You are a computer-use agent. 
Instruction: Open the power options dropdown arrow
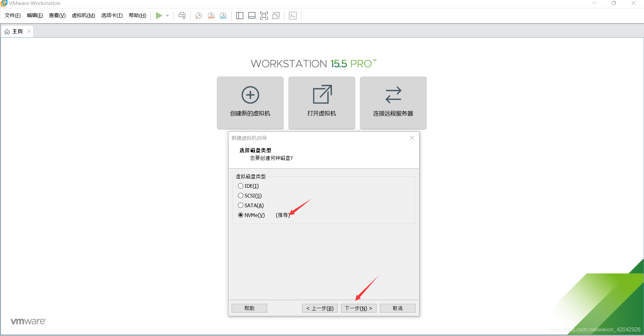167,16
